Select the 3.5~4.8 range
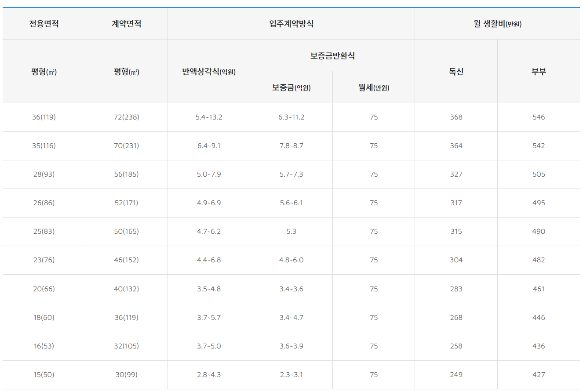Viewport: 583px width, 392px height. pos(209,289)
